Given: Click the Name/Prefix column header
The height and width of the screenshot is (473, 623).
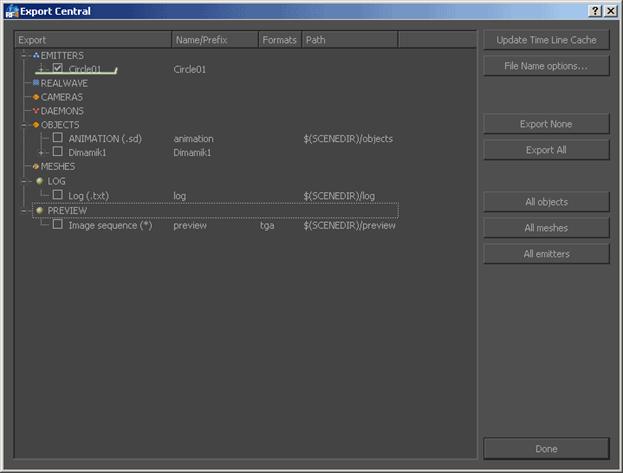Looking at the screenshot, I should (x=214, y=40).
